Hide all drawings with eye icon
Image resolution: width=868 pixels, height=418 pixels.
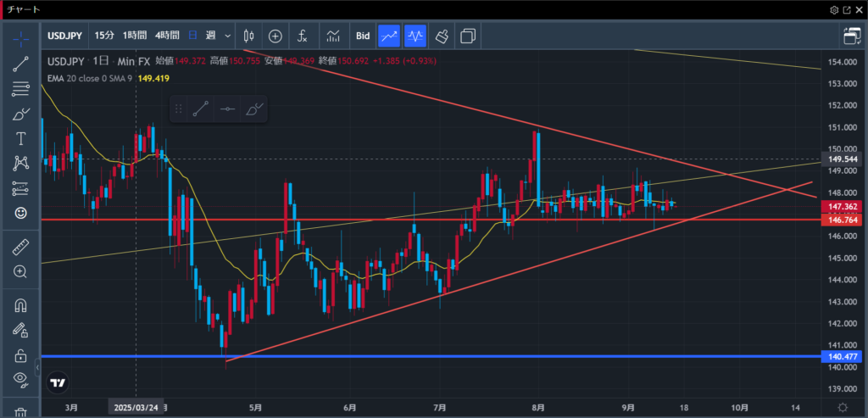click(20, 379)
